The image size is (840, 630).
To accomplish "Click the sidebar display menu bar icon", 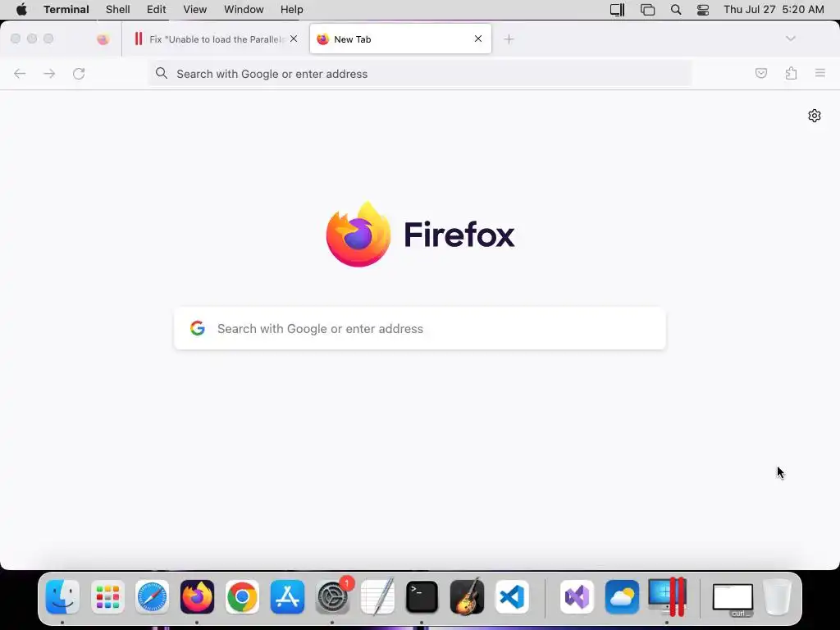I will 617,10.
